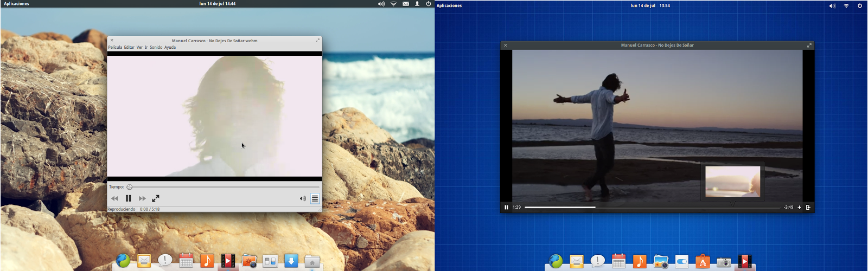The image size is (868, 271).
Task: Open power indicator on the rocky desktop panel
Action: 429,4
